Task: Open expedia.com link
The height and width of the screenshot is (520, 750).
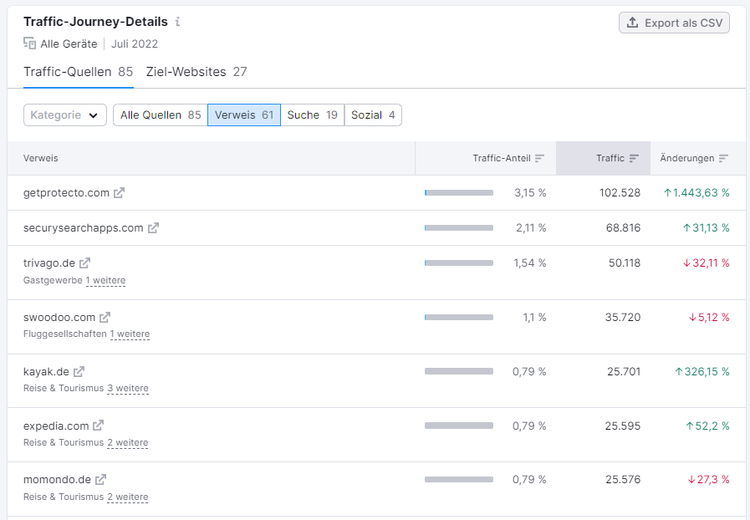Action: (56, 425)
